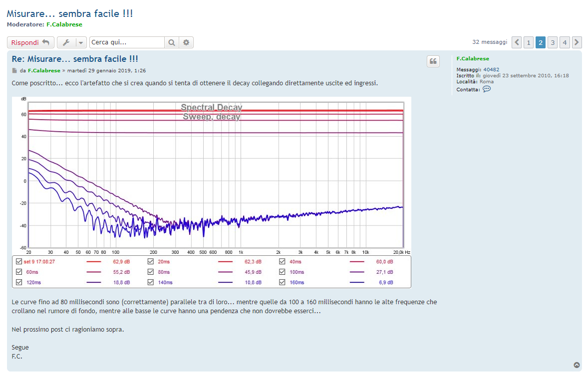Toggle the 40ms curve checkbox
Screen dimensions: 588x373
tap(282, 261)
